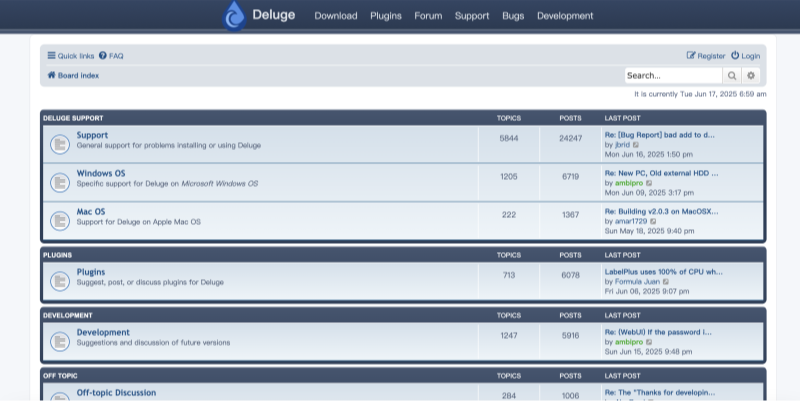Open post 'Re: New PC, Old external HDD ...'
800x401 pixels.
click(x=661, y=173)
